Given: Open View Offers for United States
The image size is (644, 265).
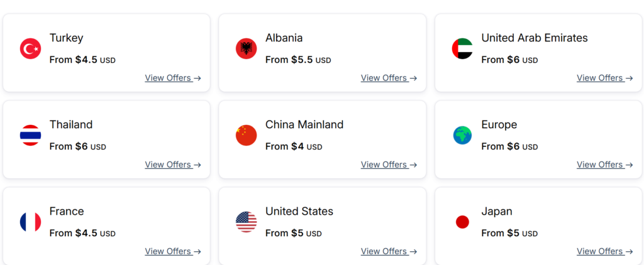Looking at the screenshot, I should coord(389,251).
